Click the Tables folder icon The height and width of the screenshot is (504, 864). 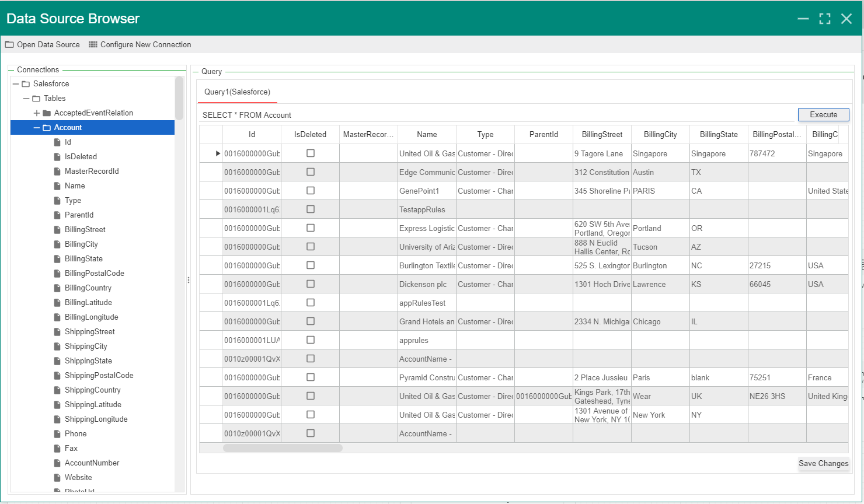(x=36, y=99)
